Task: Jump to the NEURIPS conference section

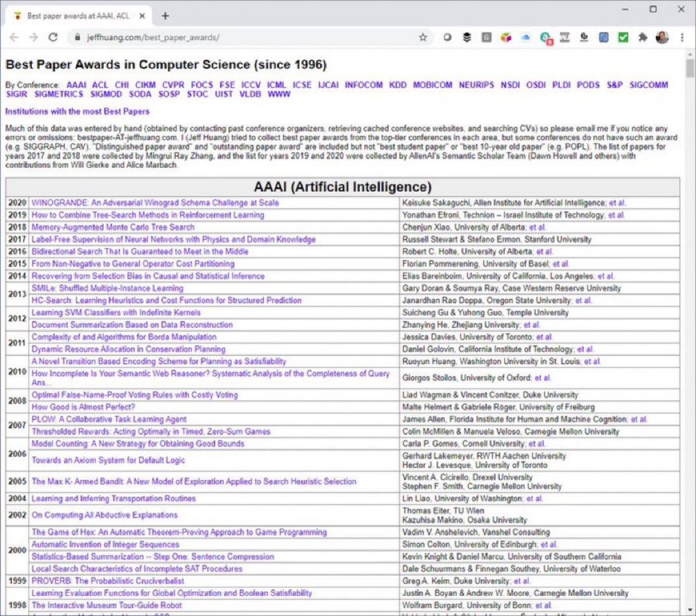Action: [x=476, y=85]
